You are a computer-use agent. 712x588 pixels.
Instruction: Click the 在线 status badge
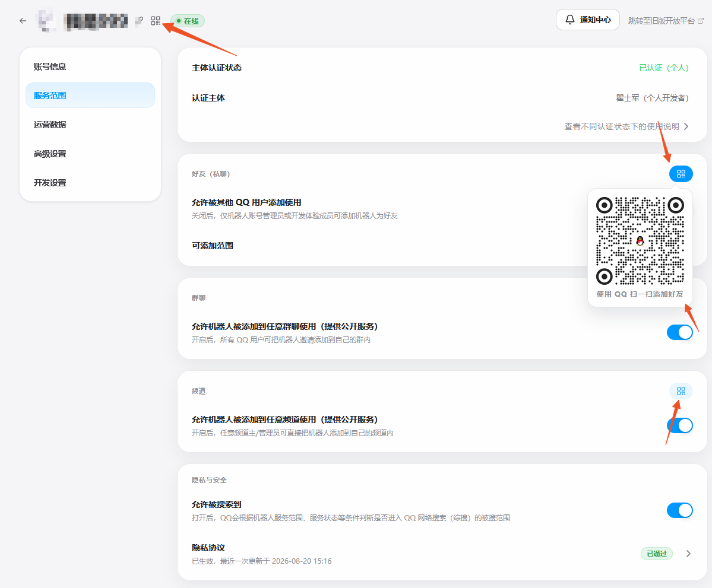point(188,21)
